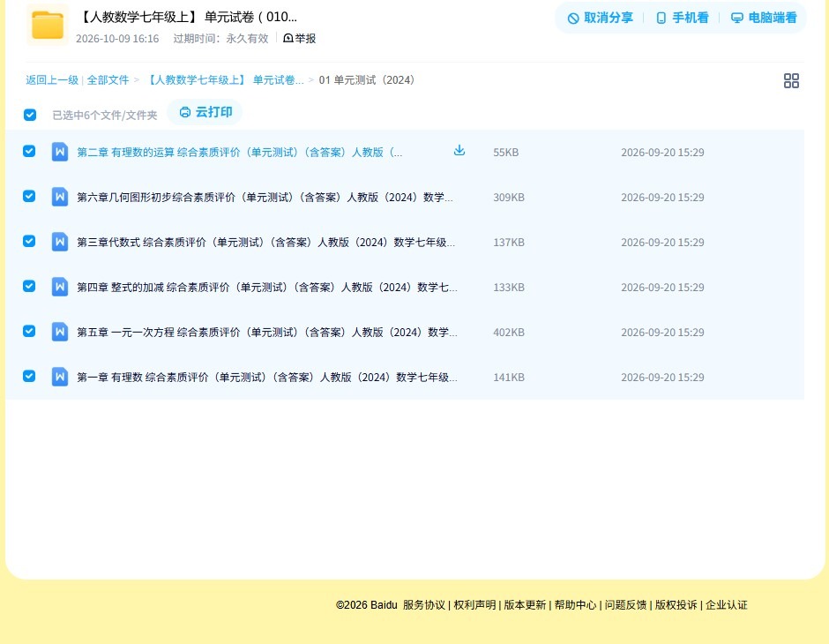The image size is (829, 644).
Task: Open the 第五章 一元一次方程 document
Action: (267, 332)
